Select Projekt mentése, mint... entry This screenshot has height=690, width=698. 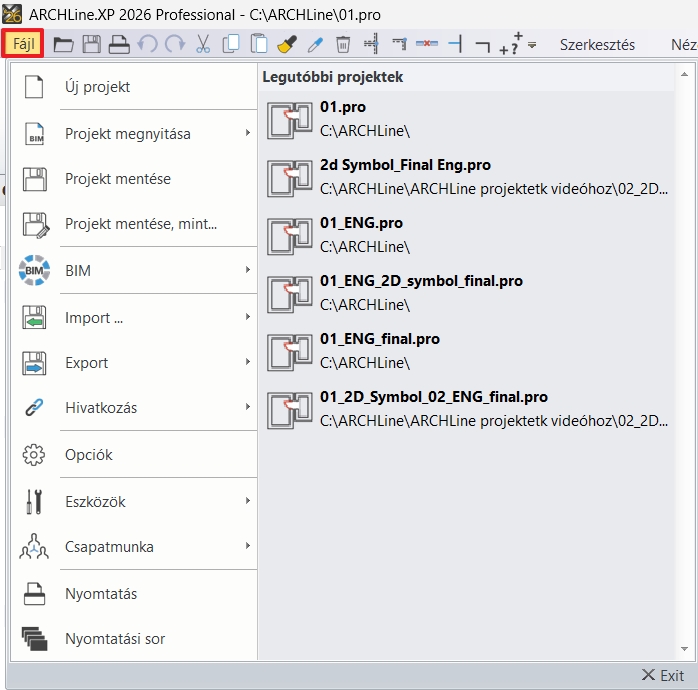pos(140,224)
